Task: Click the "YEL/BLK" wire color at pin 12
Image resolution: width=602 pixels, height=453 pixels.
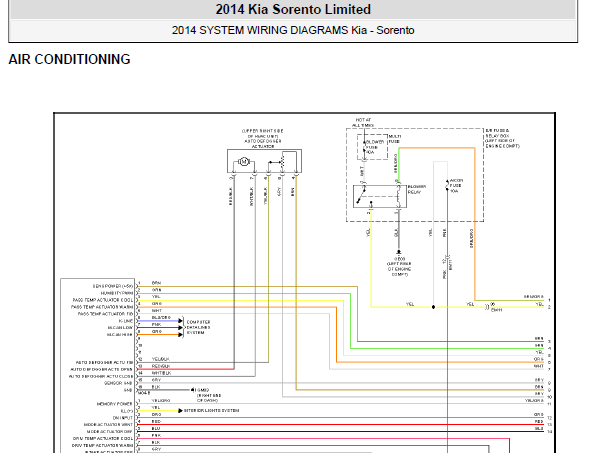Action: click(x=160, y=359)
